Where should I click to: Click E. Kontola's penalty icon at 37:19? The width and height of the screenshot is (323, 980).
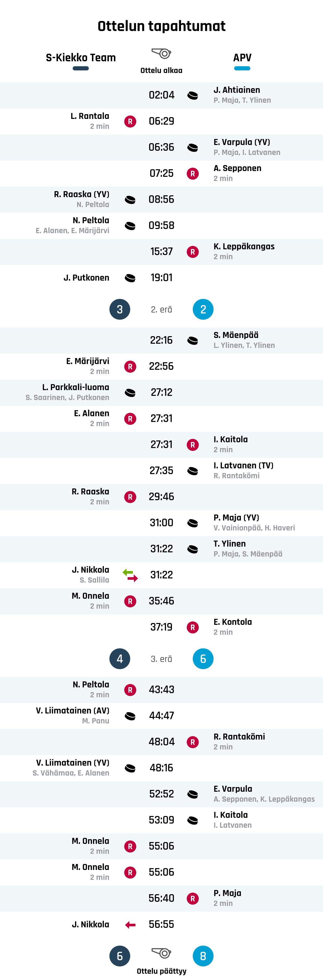[x=193, y=627]
